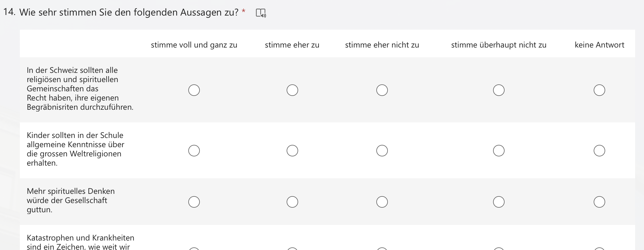
Task: Click the 'stimme voll und ganz zu' column header
Action: pyautogui.click(x=194, y=45)
